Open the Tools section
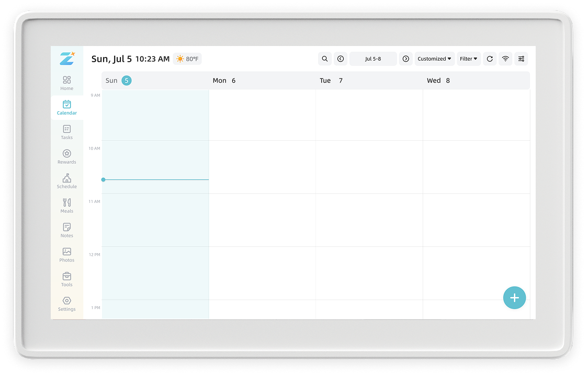The image size is (588, 376). pyautogui.click(x=67, y=280)
